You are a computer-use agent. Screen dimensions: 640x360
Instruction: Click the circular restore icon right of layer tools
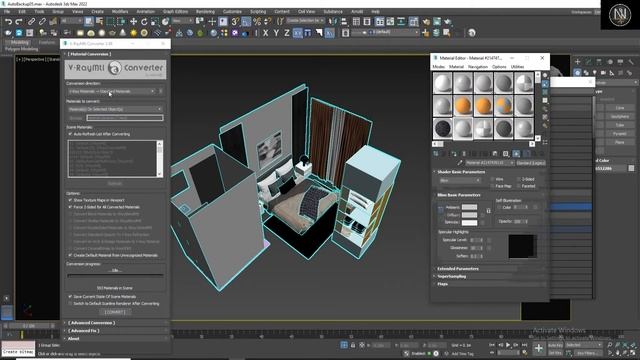tap(472, 33)
